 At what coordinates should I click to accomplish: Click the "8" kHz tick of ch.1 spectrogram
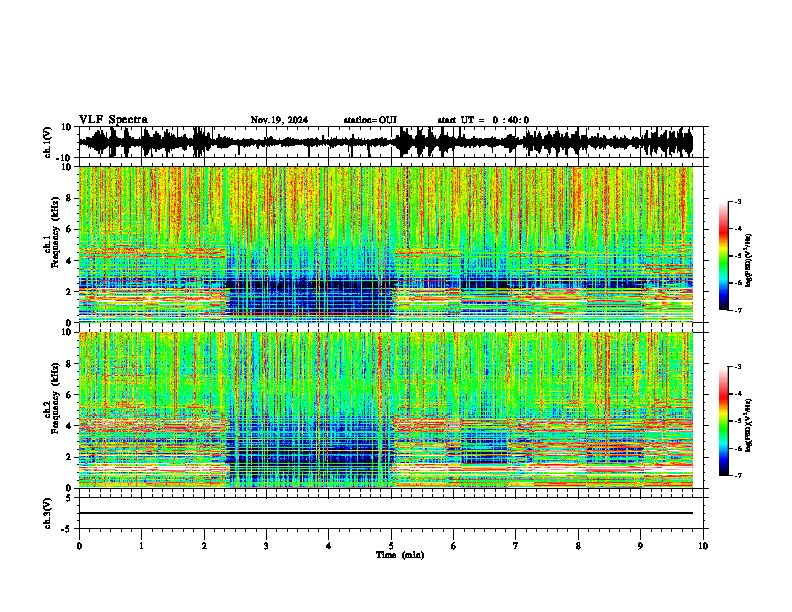pos(69,198)
